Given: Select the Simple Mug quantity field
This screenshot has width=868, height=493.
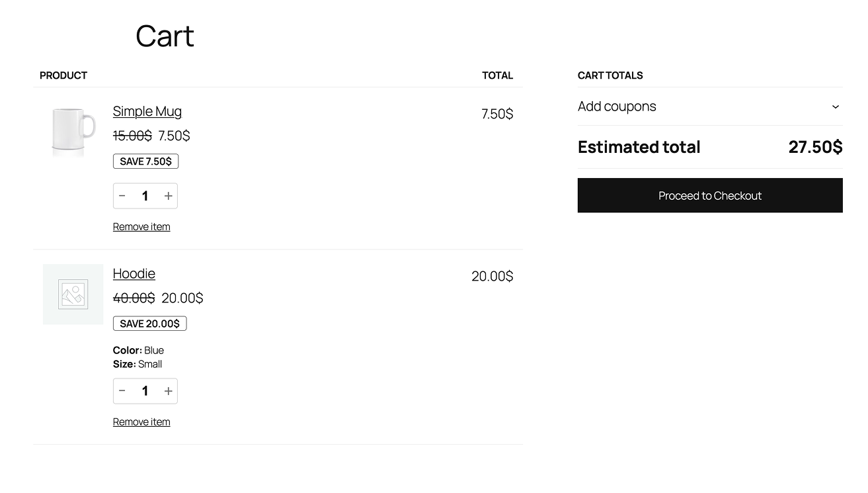Looking at the screenshot, I should [x=145, y=195].
